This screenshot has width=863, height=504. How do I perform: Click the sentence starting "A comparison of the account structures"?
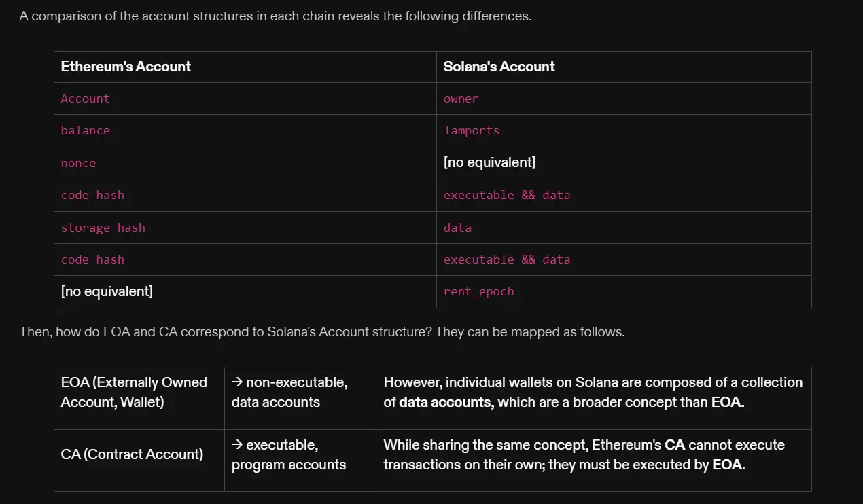pos(275,16)
